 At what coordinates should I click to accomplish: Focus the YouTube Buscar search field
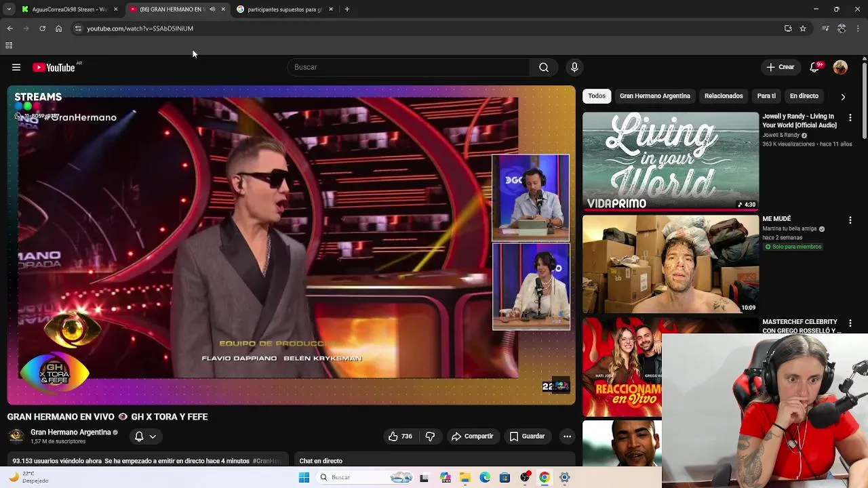click(409, 67)
